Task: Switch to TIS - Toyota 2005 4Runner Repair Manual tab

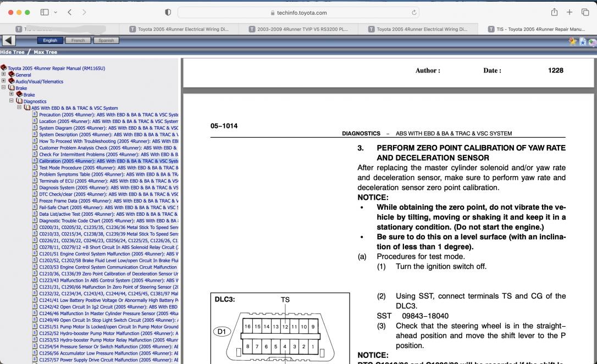Action: (538, 29)
